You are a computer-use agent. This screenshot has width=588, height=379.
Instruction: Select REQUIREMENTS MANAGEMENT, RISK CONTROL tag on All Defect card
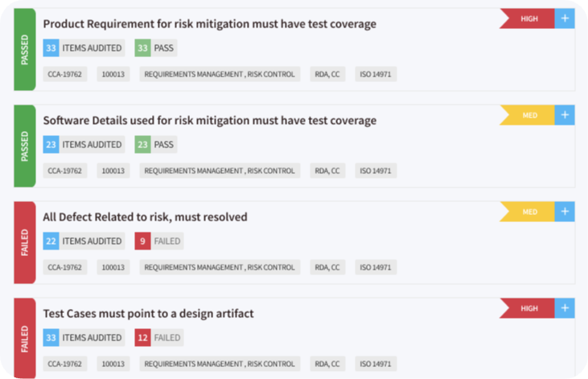point(218,267)
